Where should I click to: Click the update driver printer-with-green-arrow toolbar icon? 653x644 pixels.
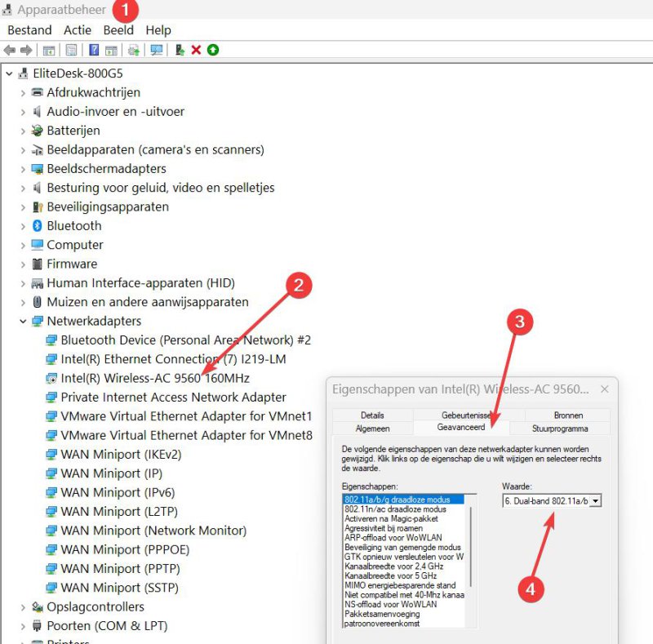134,51
